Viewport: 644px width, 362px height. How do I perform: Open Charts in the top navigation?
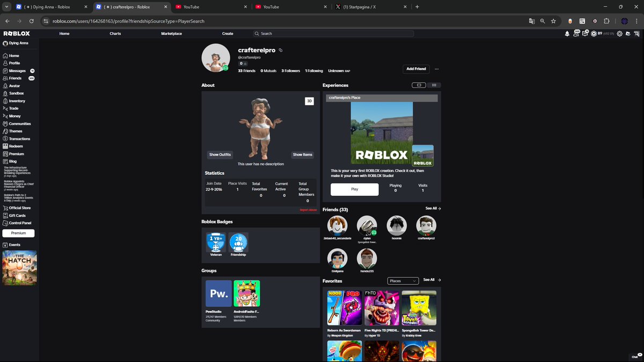click(x=115, y=33)
